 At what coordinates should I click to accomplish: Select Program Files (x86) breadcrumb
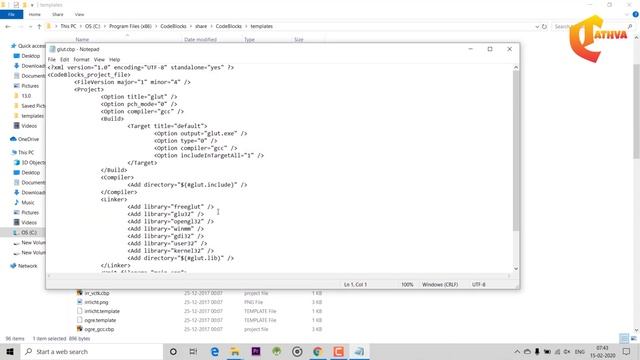click(130, 26)
